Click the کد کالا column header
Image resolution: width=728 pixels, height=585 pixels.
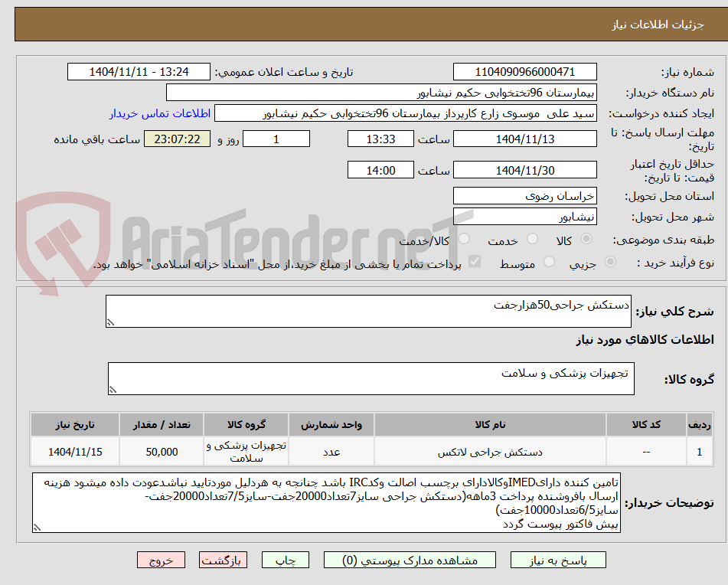(646, 424)
